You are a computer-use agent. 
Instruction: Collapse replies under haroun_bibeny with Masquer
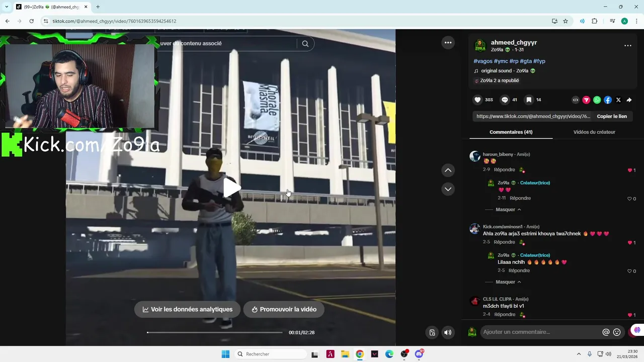[508, 209]
